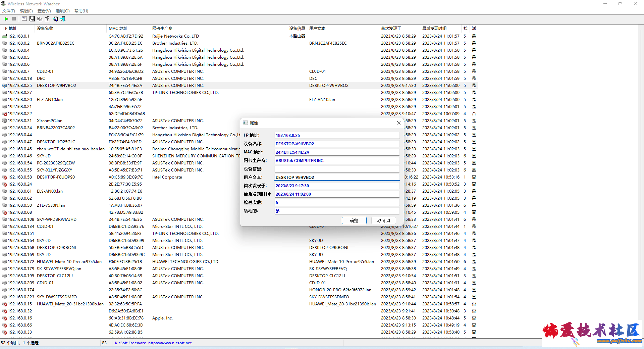The image size is (644, 349).
Task: Select the row for 192.168.0.1 router
Action: coord(18,36)
